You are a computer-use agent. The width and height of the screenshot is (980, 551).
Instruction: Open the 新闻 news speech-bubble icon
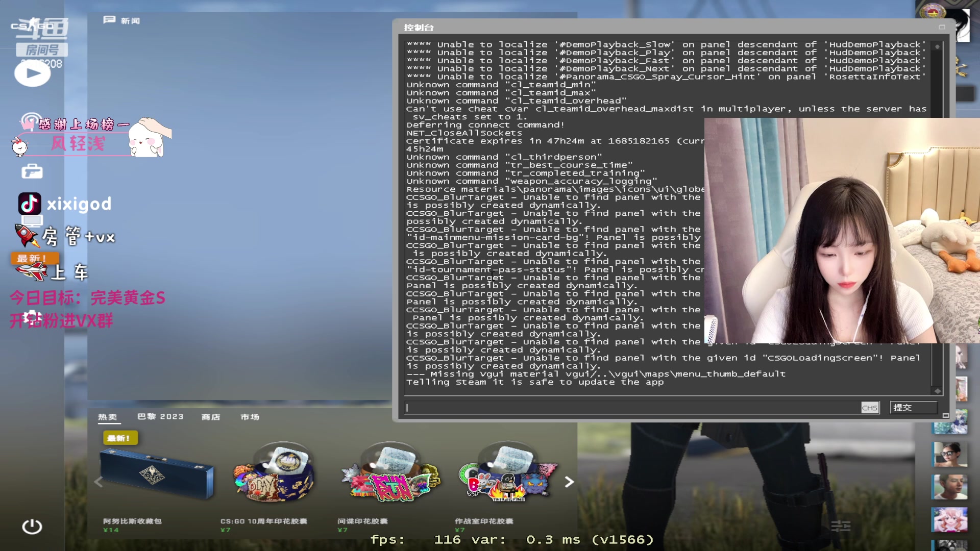[109, 20]
